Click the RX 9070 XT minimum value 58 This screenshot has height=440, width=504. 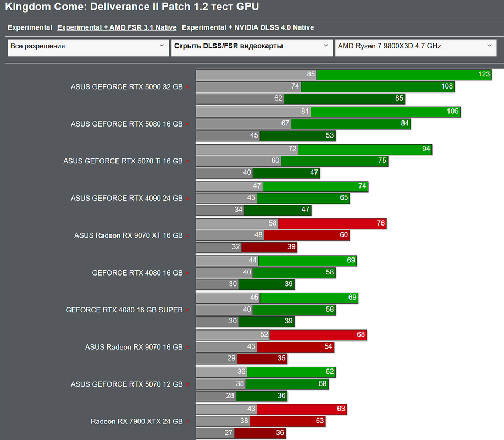click(273, 223)
